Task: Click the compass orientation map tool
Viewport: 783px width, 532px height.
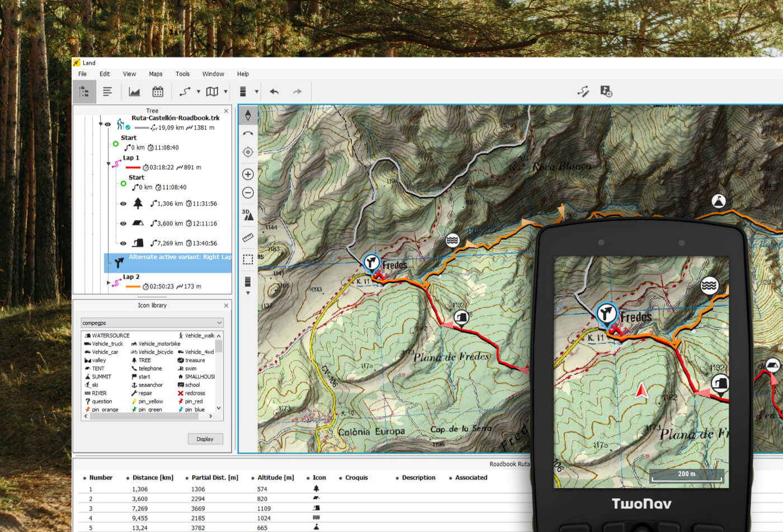Action: [248, 115]
